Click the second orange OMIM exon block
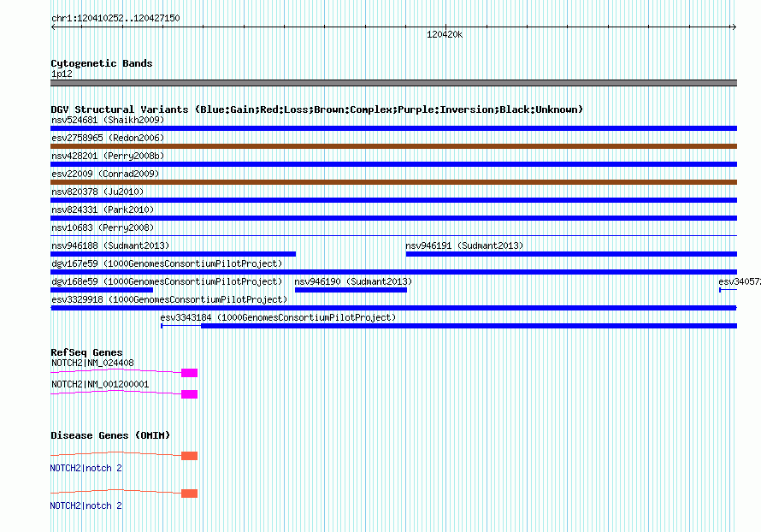761x532 pixels. (189, 494)
